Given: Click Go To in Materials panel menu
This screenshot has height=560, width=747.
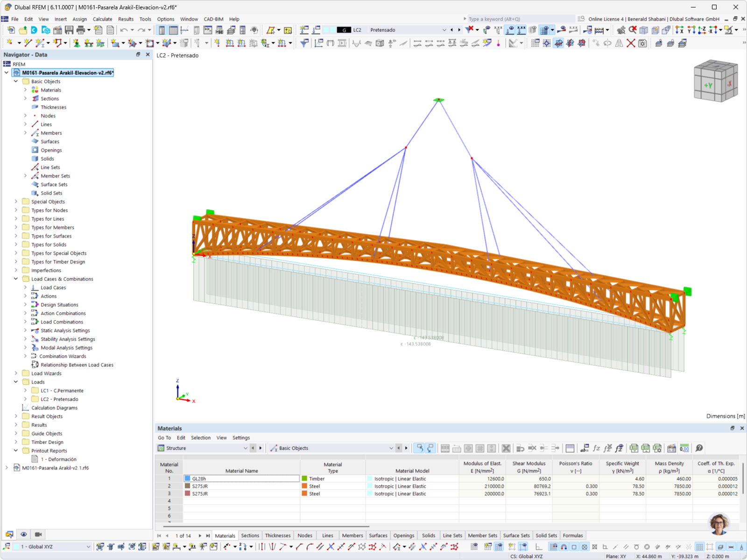Looking at the screenshot, I should point(164,438).
